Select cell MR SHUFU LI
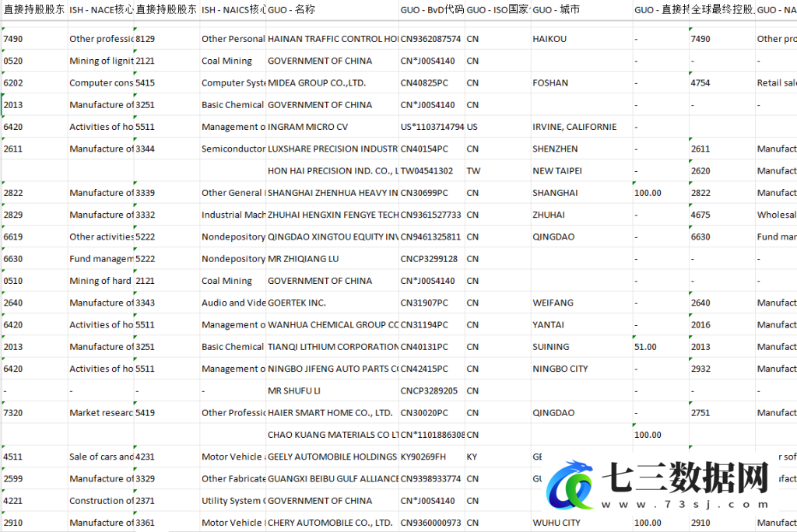This screenshot has width=797, height=532. [332, 390]
